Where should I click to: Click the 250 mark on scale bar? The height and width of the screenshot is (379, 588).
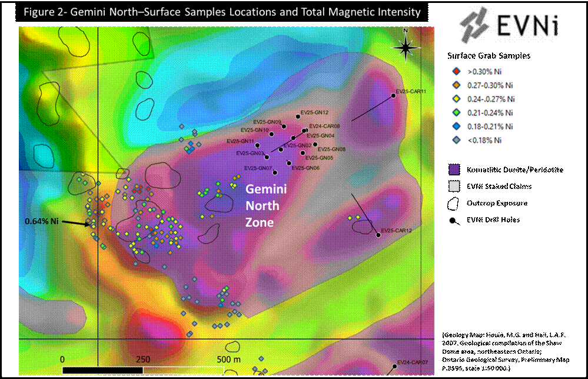click(x=143, y=360)
